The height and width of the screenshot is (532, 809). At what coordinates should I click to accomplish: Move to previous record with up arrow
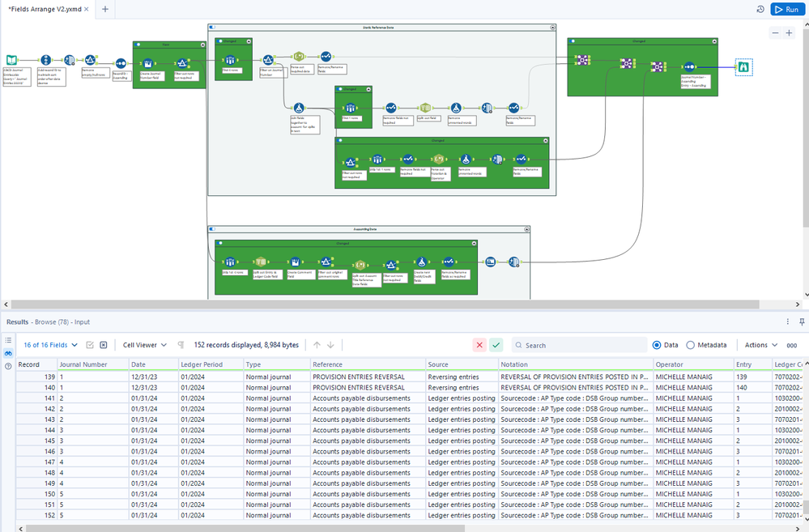317,345
